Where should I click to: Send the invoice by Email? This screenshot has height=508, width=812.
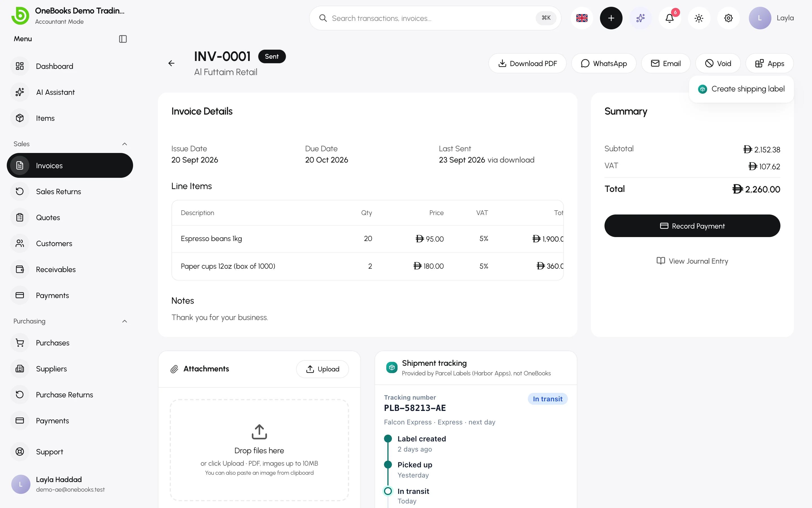click(666, 63)
